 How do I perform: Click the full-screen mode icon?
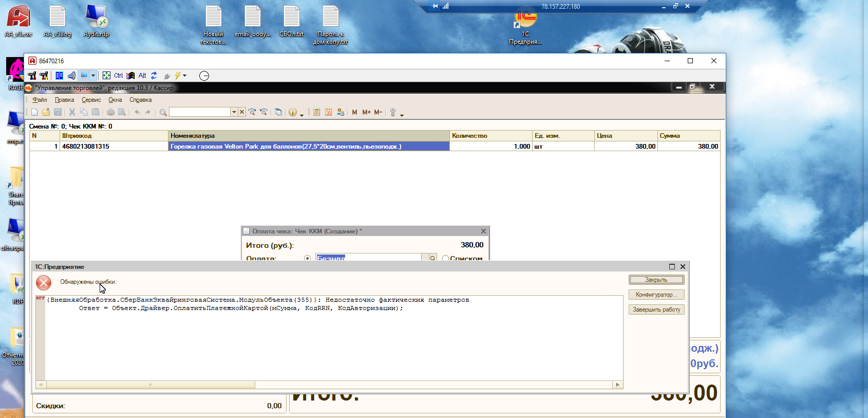click(106, 76)
